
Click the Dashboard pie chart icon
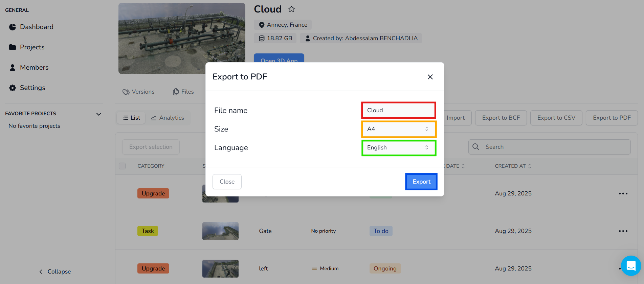pos(13,27)
